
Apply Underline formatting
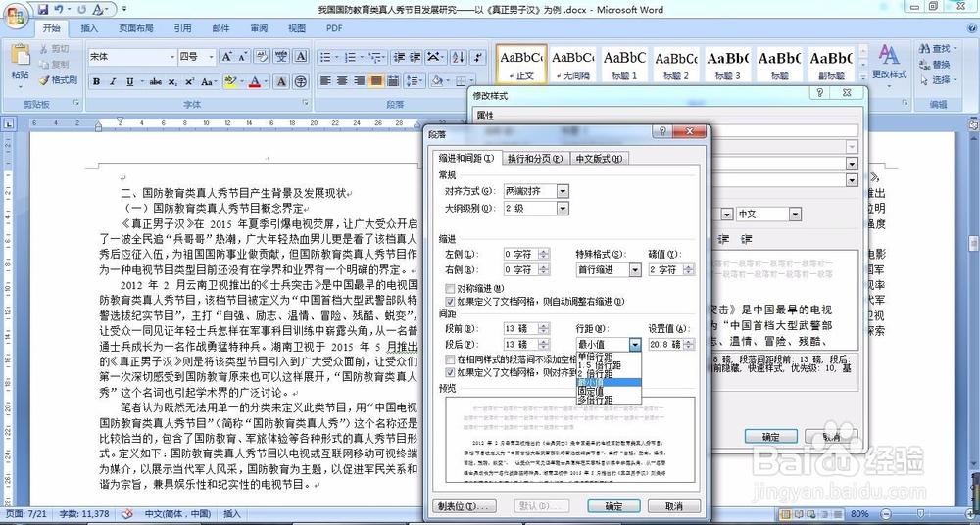[130, 82]
